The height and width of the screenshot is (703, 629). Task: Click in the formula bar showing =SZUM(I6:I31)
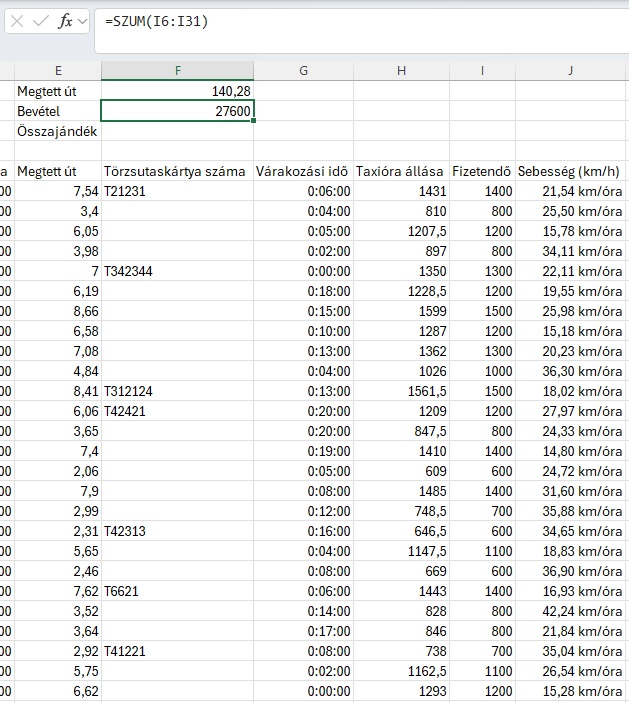tap(361, 30)
